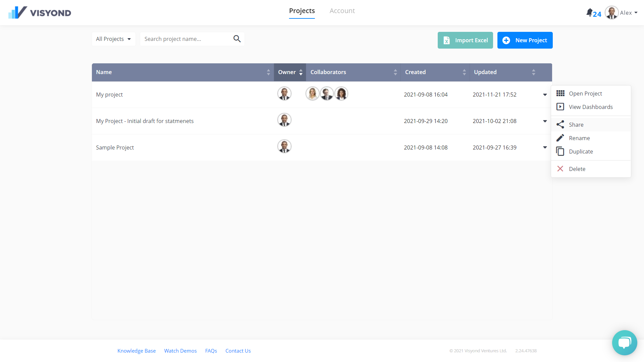Select Delete in the context menu

click(x=591, y=169)
